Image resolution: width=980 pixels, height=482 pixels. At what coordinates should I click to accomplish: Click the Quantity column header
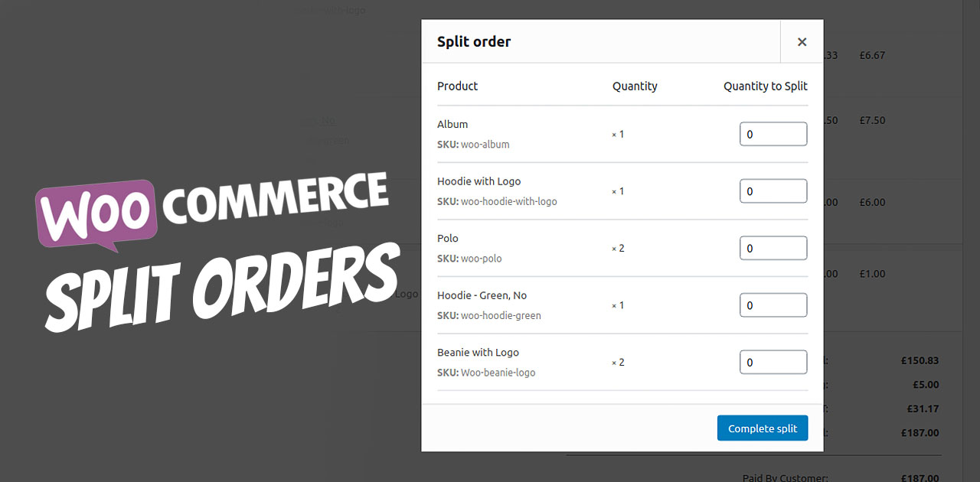pyautogui.click(x=635, y=86)
